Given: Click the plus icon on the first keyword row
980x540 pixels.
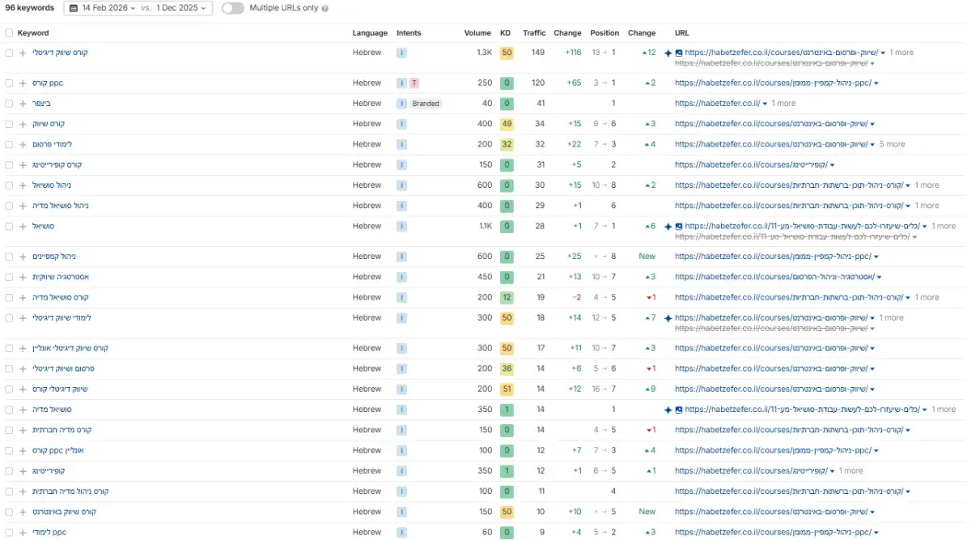Looking at the screenshot, I should [23, 53].
